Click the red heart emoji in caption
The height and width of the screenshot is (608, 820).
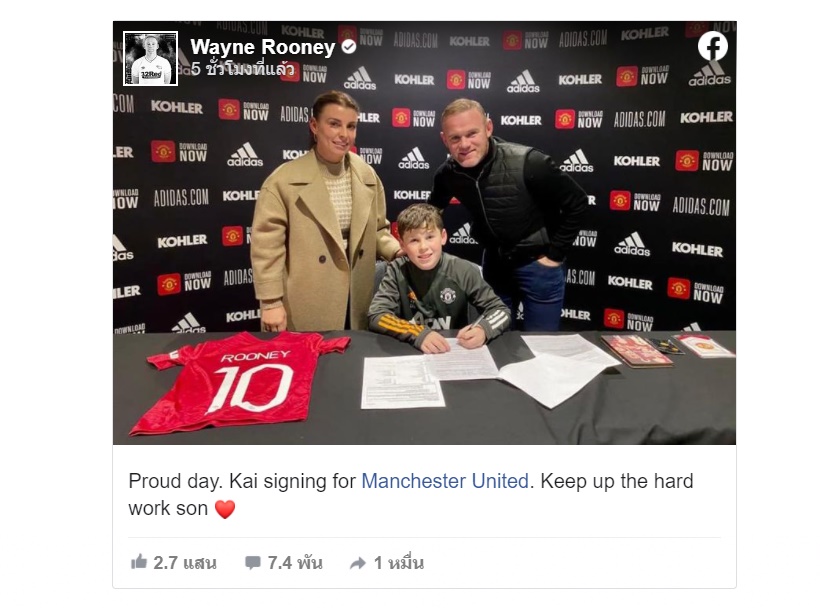click(225, 509)
